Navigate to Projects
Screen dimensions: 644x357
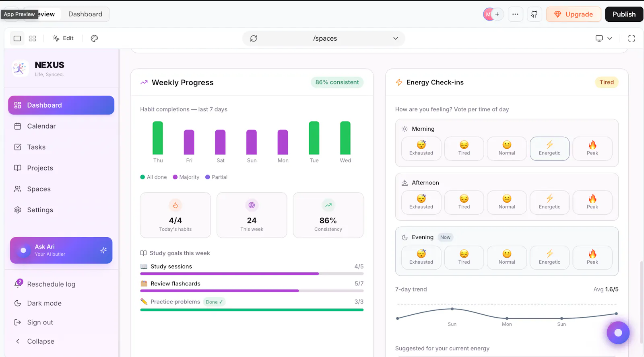[61, 168]
